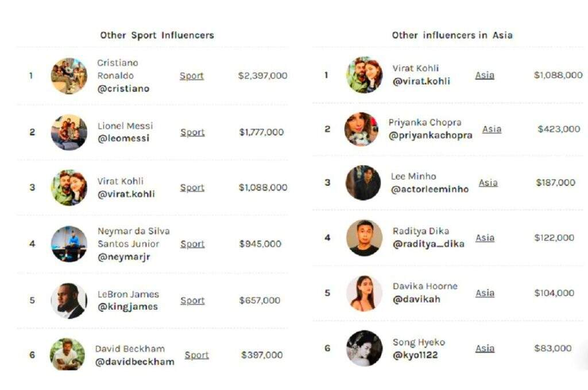Click David Beckham's profile picture
This screenshot has width=588, height=390.
67,354
